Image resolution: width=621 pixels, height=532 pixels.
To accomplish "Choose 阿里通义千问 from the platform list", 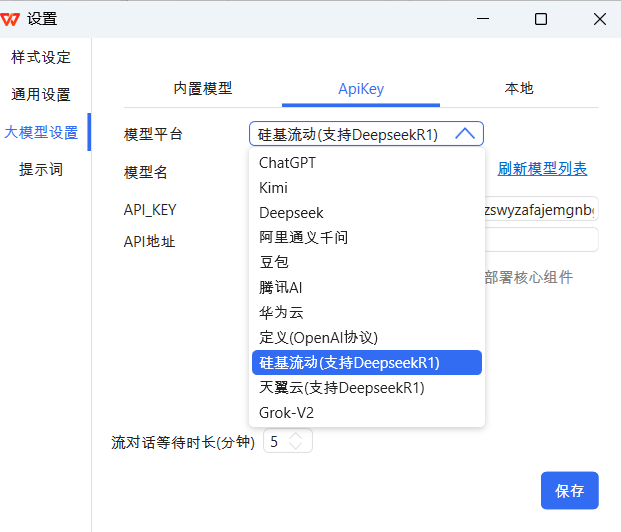I will [367, 238].
